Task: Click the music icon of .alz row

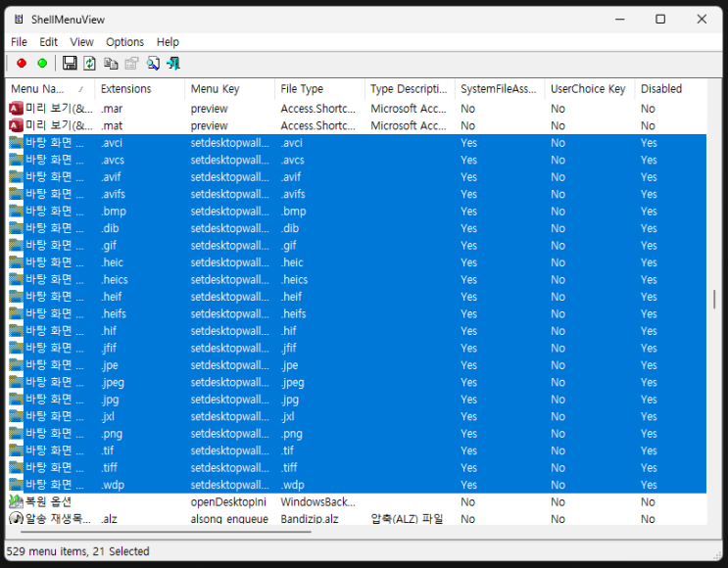Action: pyautogui.click(x=16, y=518)
